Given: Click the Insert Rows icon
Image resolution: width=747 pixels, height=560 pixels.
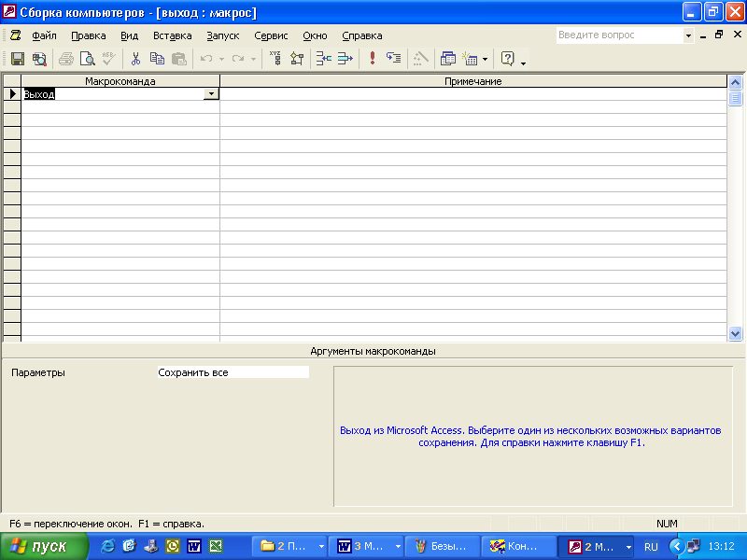Looking at the screenshot, I should pos(323,59).
